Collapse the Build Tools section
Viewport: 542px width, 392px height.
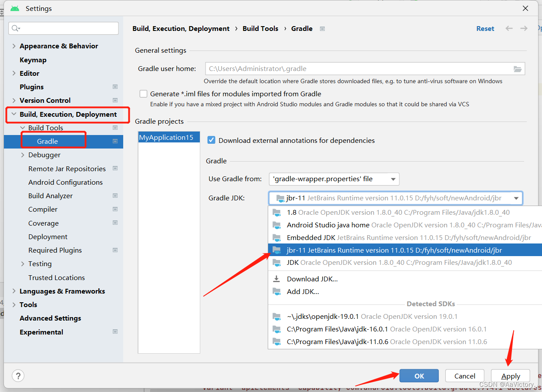[x=23, y=128]
